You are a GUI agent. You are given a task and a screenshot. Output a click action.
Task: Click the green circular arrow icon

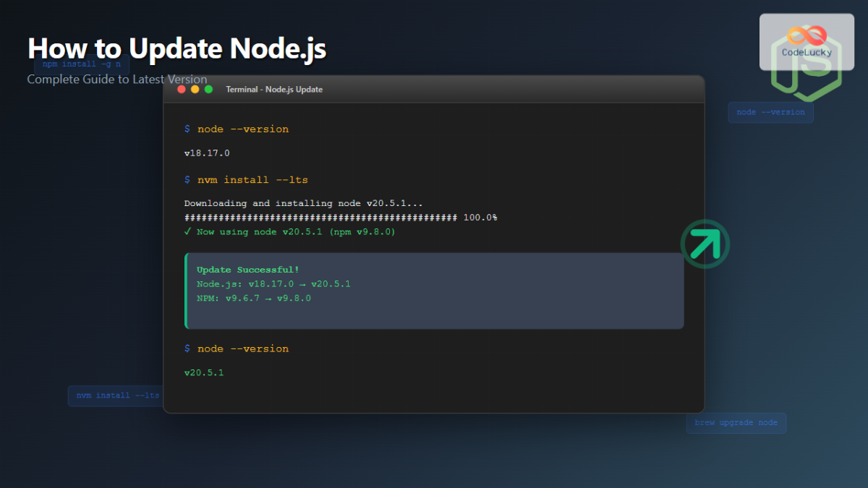click(705, 244)
